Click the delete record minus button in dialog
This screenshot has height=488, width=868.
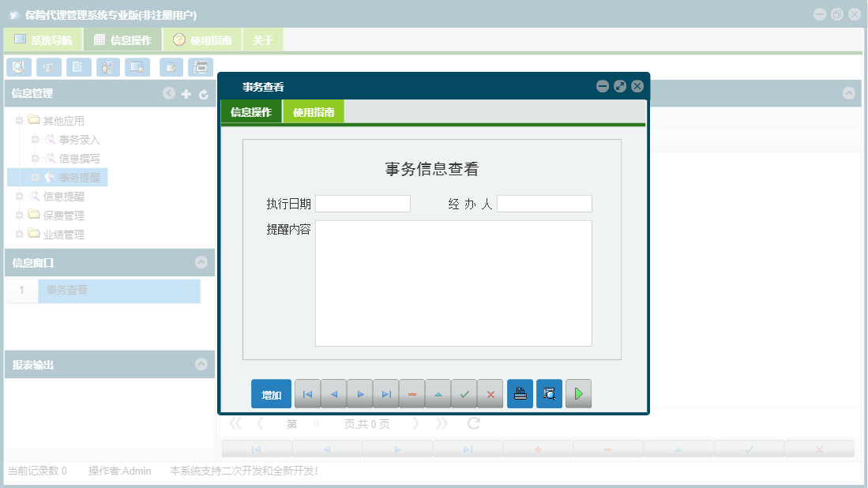tap(411, 394)
